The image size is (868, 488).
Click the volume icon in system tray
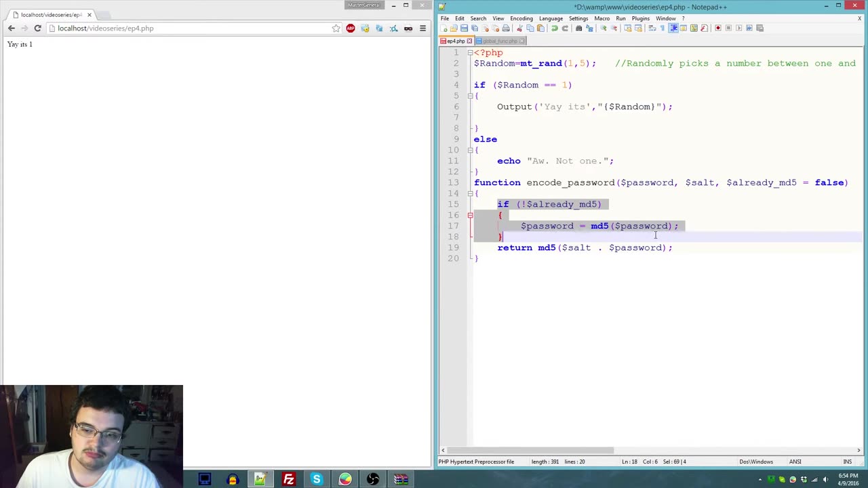[x=825, y=480]
